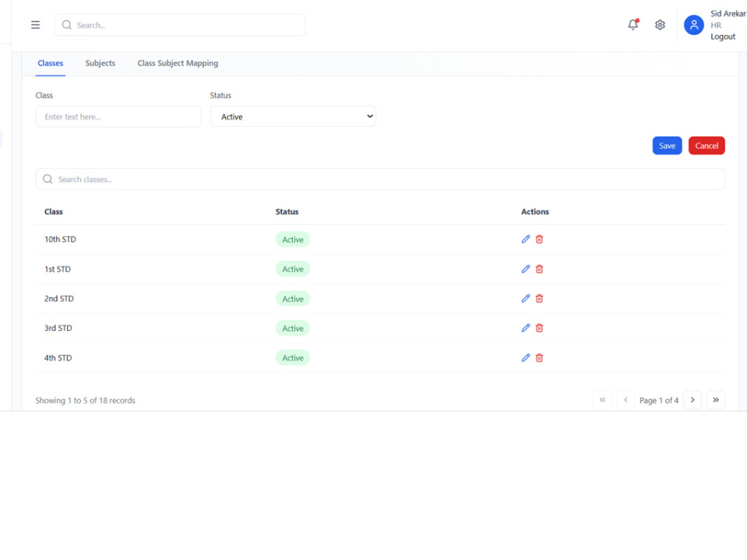Delete the 1st STD class
The height and width of the screenshot is (560, 747).
[x=539, y=269]
